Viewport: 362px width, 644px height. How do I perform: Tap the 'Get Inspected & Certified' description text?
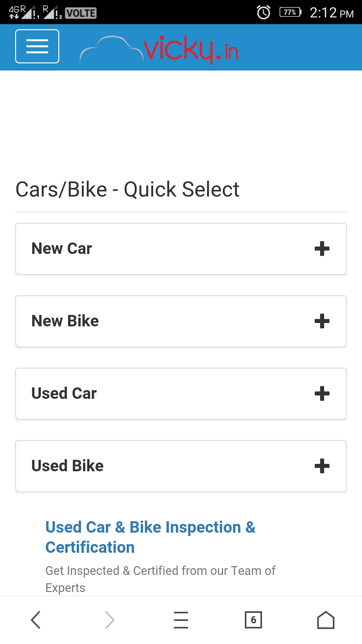(160, 579)
